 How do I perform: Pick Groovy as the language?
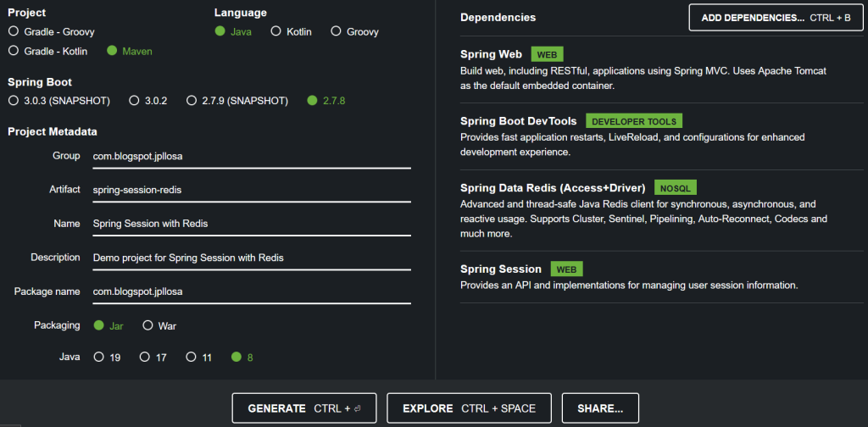[337, 31]
